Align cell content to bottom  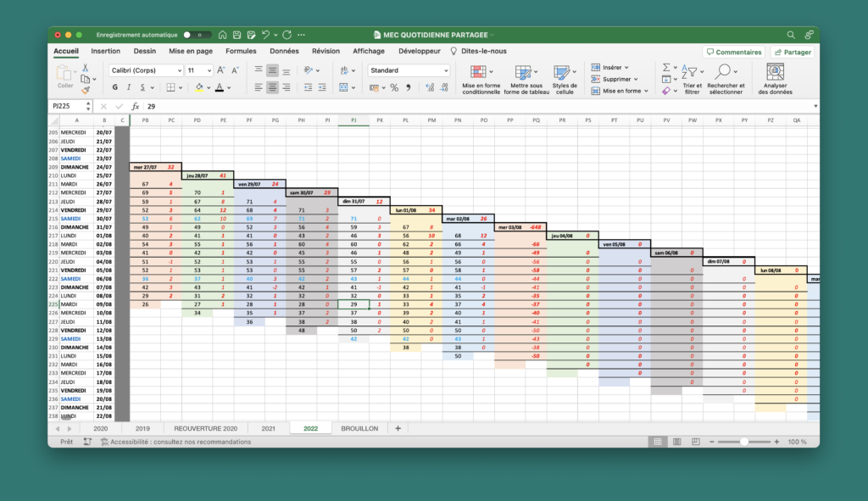(x=287, y=70)
